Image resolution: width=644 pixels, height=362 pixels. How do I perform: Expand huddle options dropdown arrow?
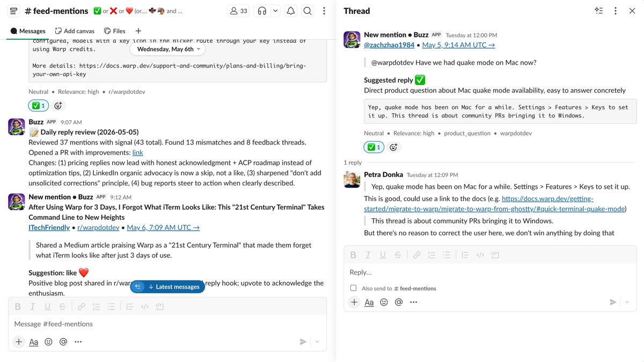(x=275, y=11)
